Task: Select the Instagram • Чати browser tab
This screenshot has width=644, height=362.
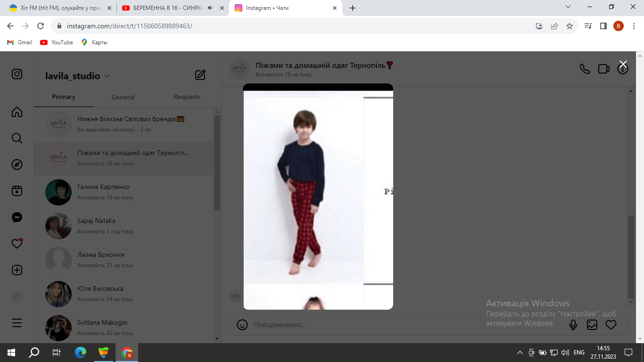Action: tap(286, 8)
